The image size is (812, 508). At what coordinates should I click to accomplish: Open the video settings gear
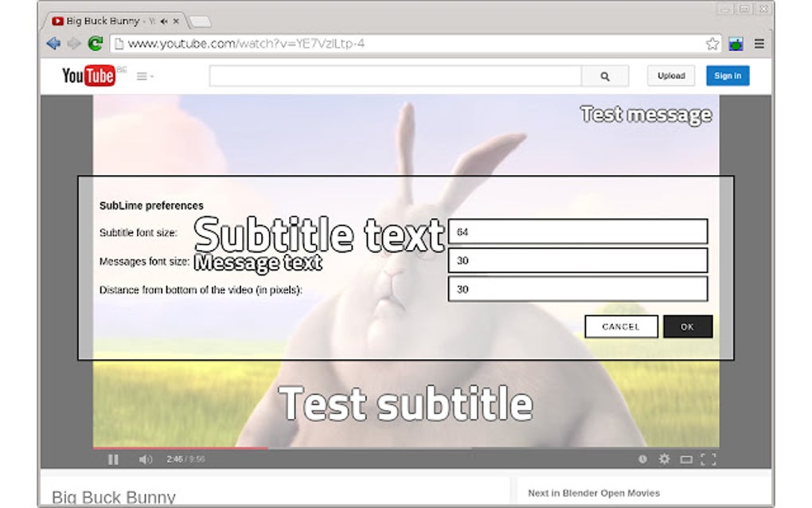coord(664,459)
